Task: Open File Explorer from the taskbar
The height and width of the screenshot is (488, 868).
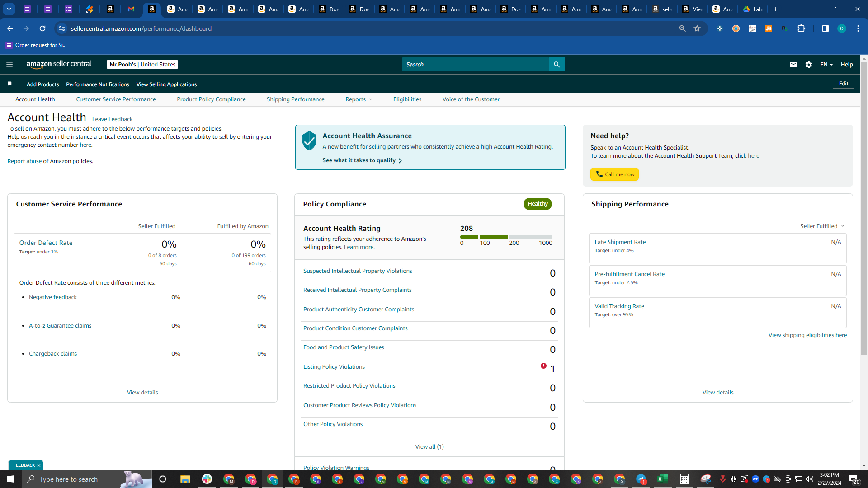Action: (185, 479)
